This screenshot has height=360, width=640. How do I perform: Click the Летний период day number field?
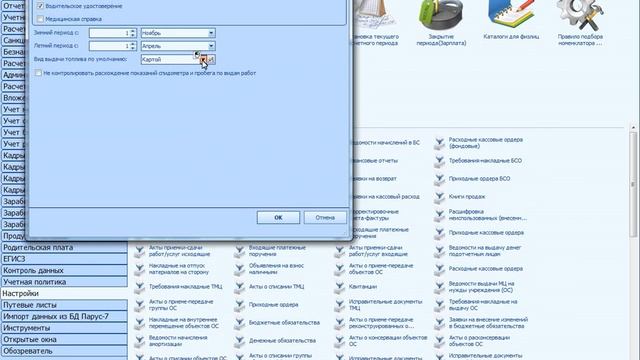(109, 46)
